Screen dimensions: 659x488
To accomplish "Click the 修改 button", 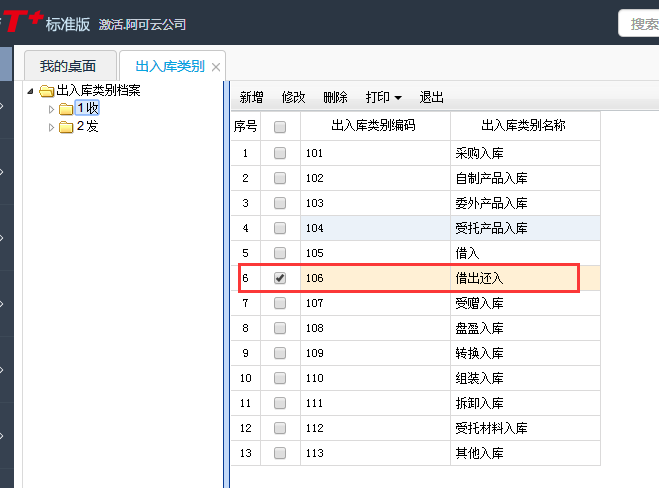I will (293, 98).
